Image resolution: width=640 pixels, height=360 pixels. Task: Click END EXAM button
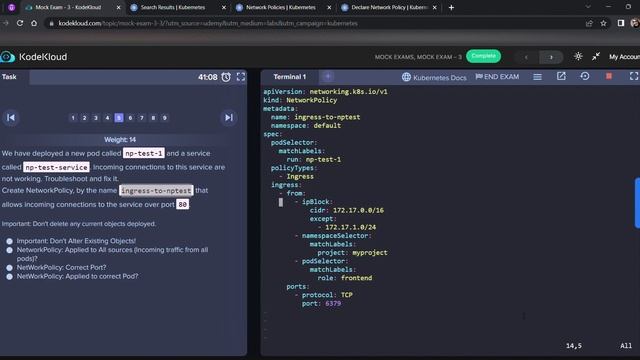[x=497, y=76]
